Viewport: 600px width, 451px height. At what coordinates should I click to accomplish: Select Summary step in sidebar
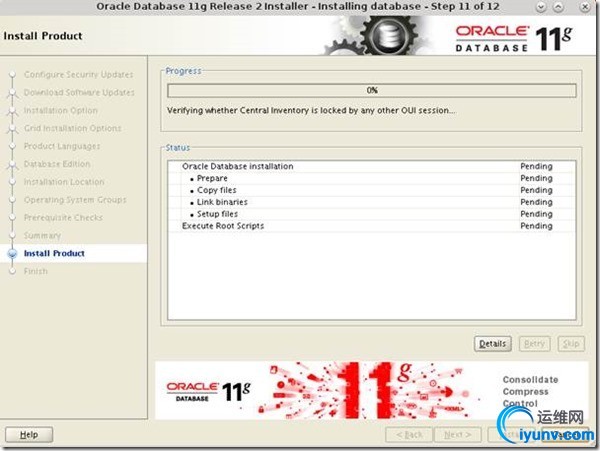(42, 235)
